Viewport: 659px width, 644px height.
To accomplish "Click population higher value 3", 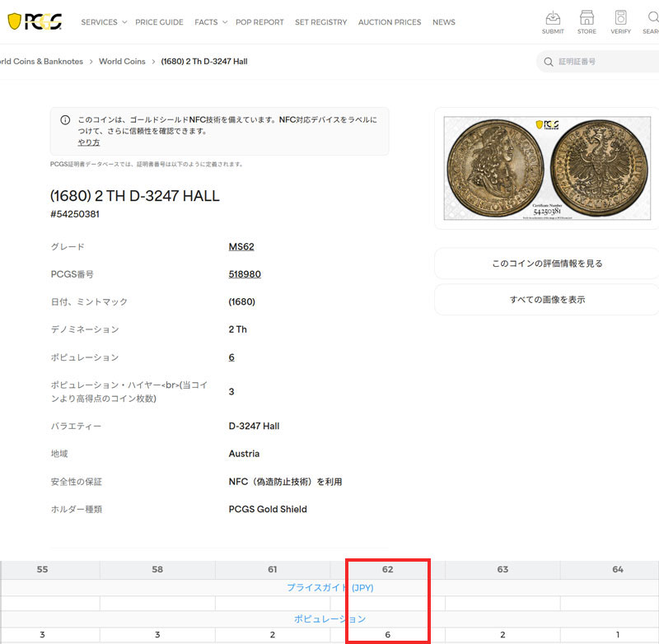I will coord(231,391).
